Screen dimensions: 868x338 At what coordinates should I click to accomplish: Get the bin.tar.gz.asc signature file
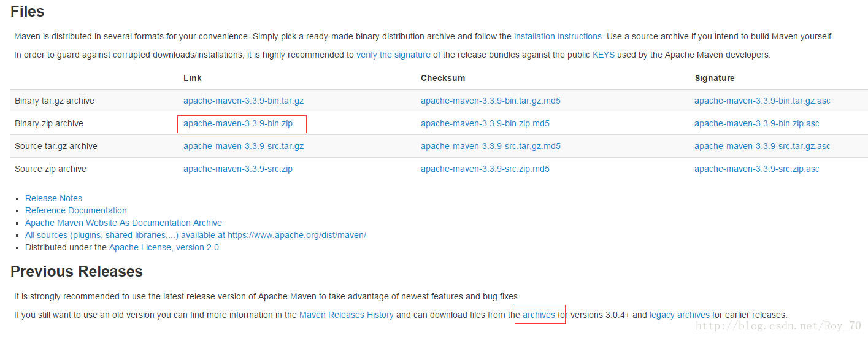pos(762,101)
